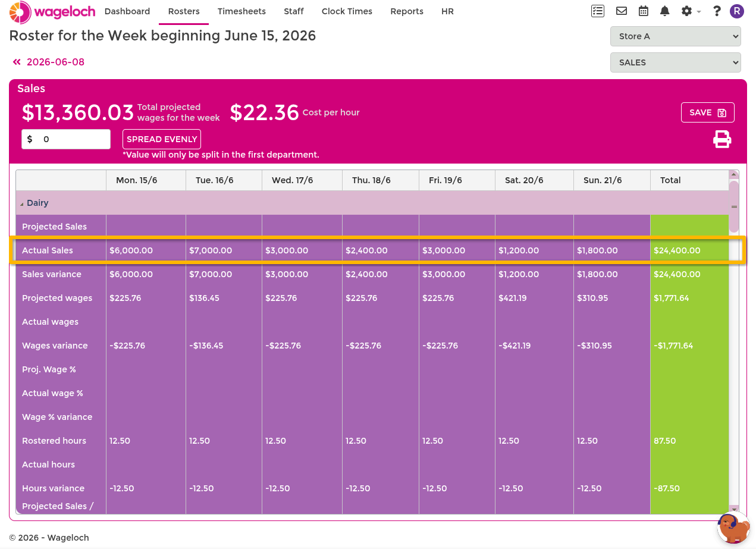The image size is (756, 549).
Task: Click Monday Actual Sales $6,000.00 cell
Action: click(x=146, y=250)
